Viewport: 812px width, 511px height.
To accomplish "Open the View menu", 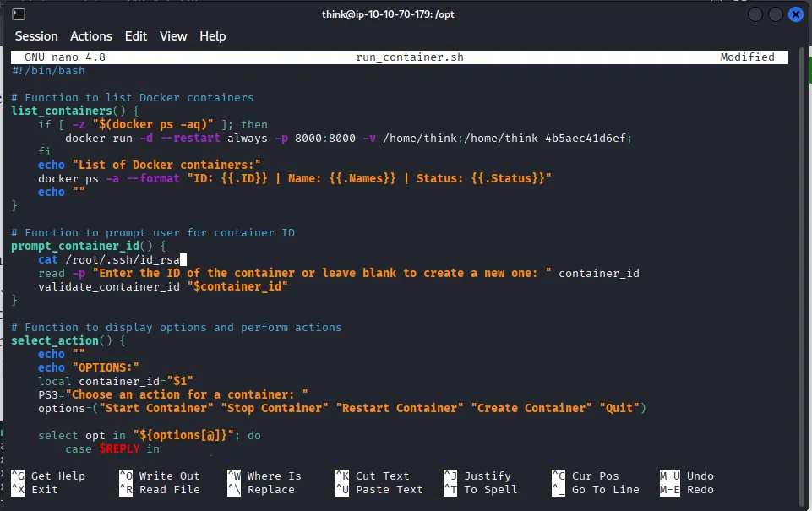I will 173,36.
